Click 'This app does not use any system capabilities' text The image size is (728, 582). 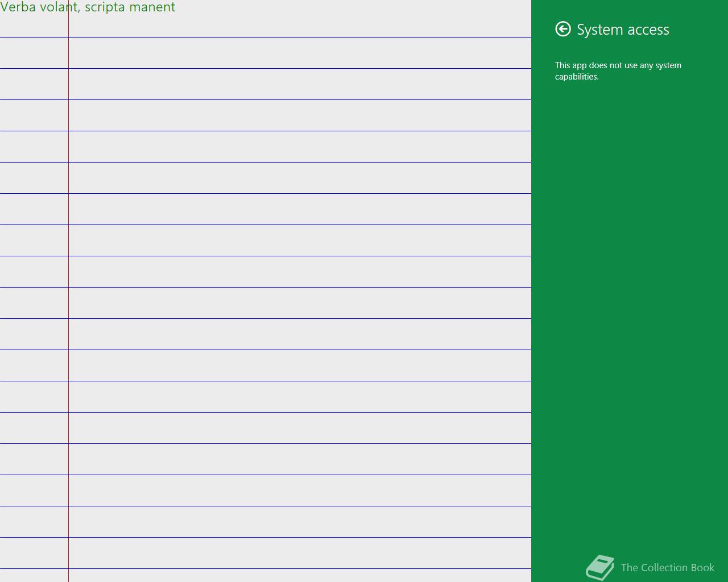(x=618, y=71)
